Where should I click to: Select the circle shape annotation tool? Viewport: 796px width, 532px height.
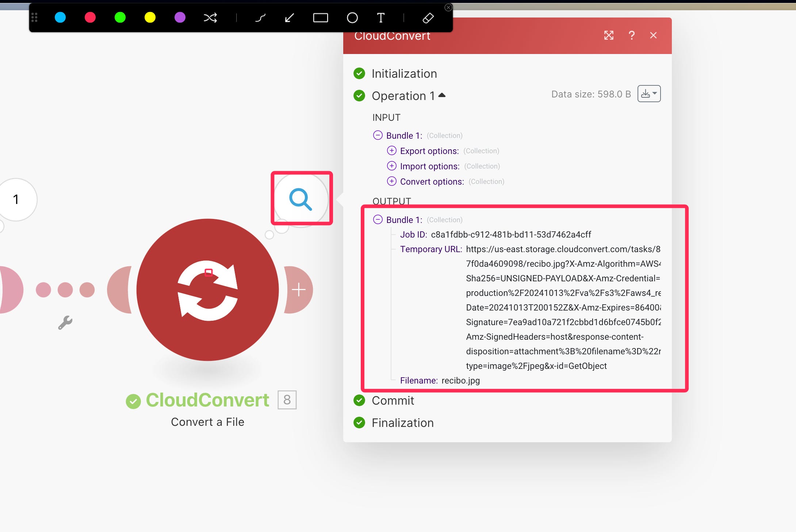click(352, 18)
